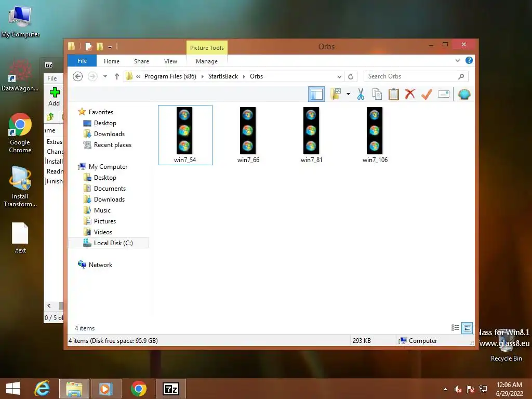Go forward with the forward arrow
The width and height of the screenshot is (532, 399).
click(92, 76)
